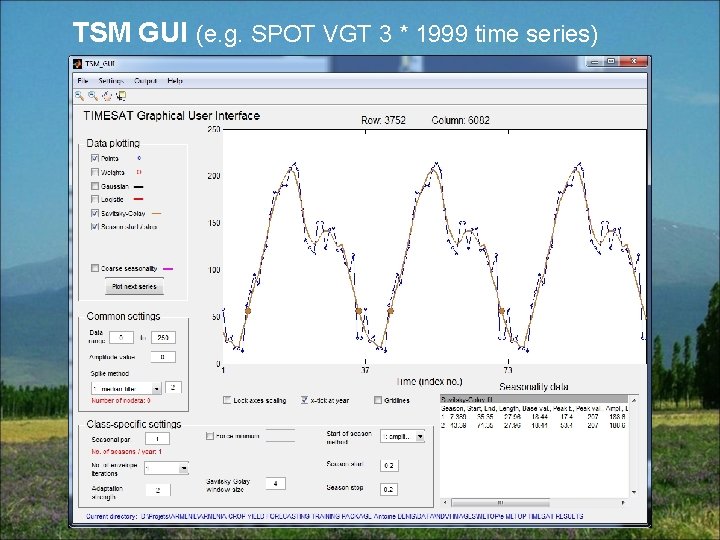The image size is (720, 540).
Task: Click the Plot next series button
Action: click(135, 287)
